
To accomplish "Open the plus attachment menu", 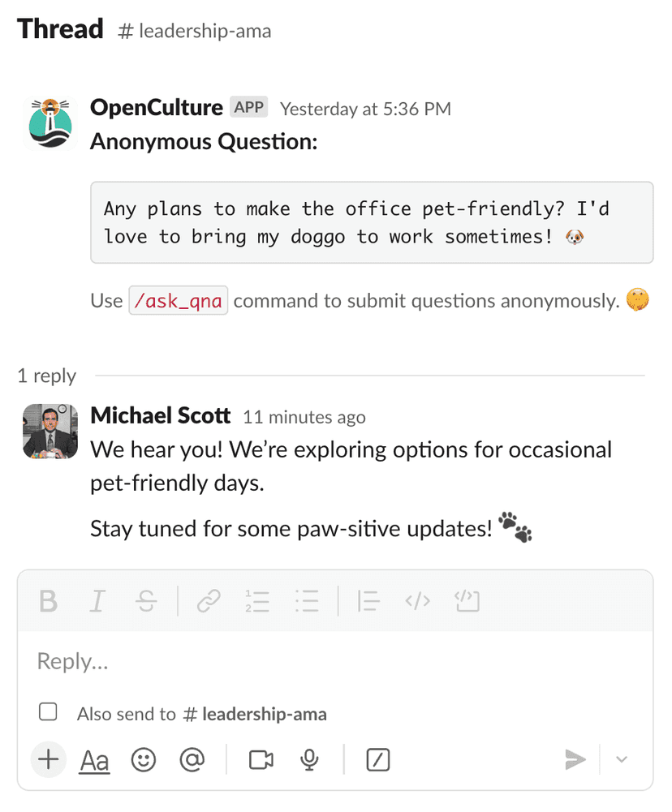I will tap(48, 760).
